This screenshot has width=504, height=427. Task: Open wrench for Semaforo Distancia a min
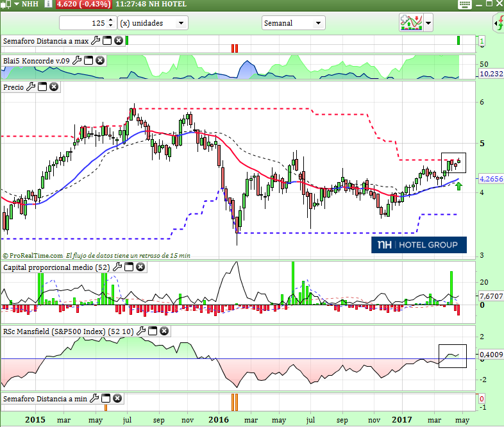[x=94, y=398]
